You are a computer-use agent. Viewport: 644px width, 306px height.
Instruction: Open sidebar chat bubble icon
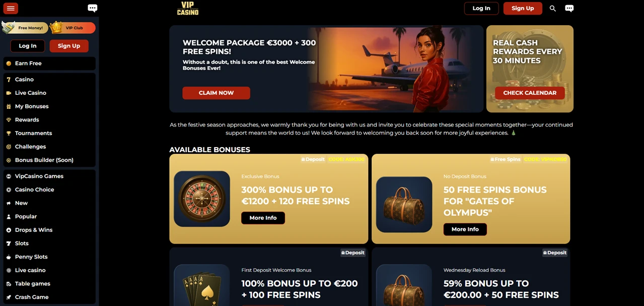coord(92,8)
